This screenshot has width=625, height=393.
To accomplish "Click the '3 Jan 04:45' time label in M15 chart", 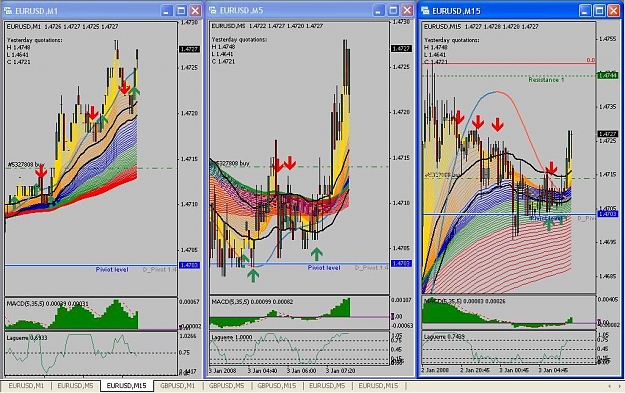I will pyautogui.click(x=553, y=370).
